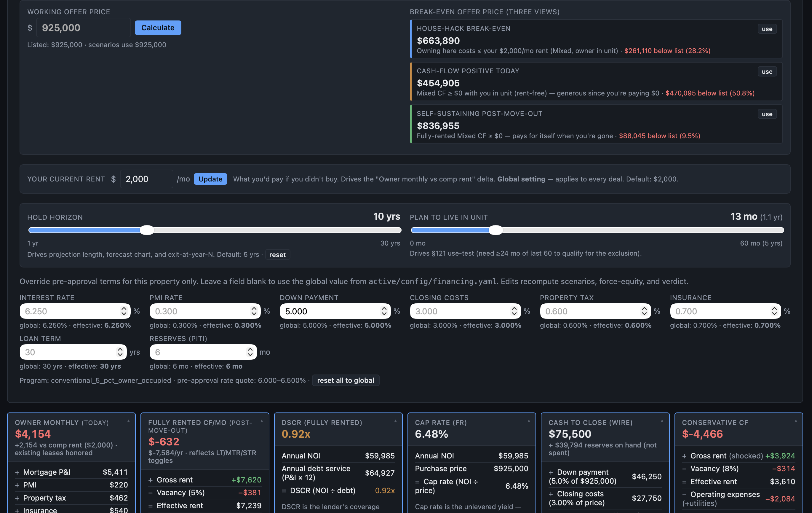Viewport: 812px width, 513px height.
Task: Click the Property tax $462 row
Action: 71,498
